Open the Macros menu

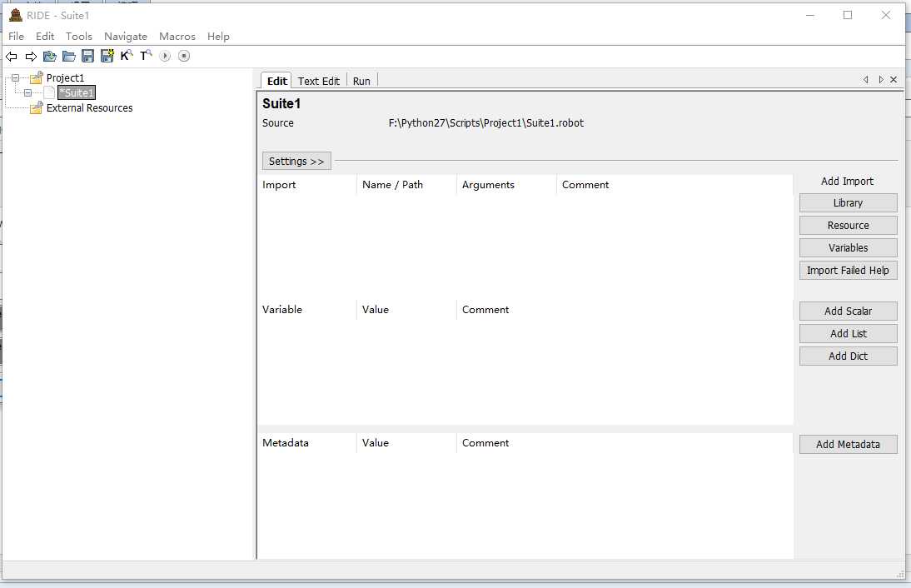[177, 36]
